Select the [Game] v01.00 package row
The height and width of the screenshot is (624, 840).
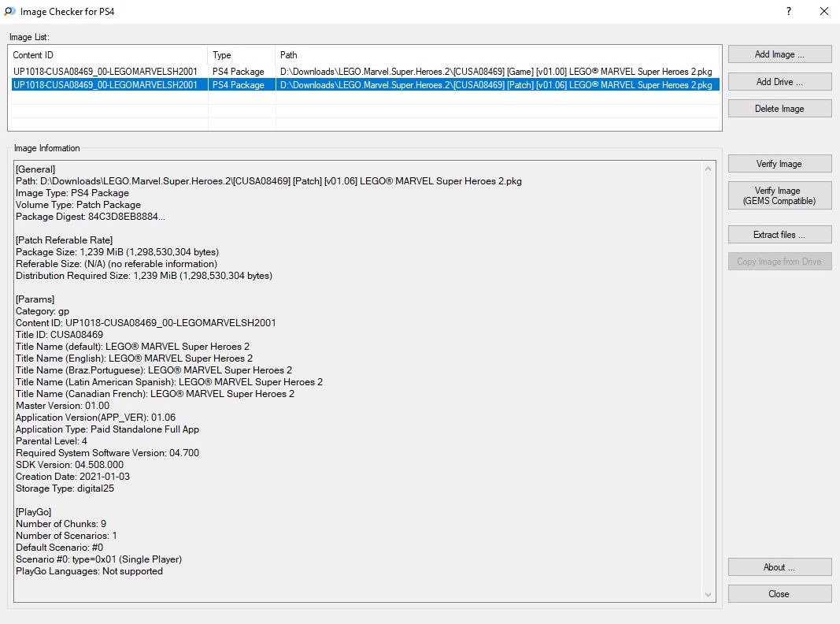tap(365, 71)
